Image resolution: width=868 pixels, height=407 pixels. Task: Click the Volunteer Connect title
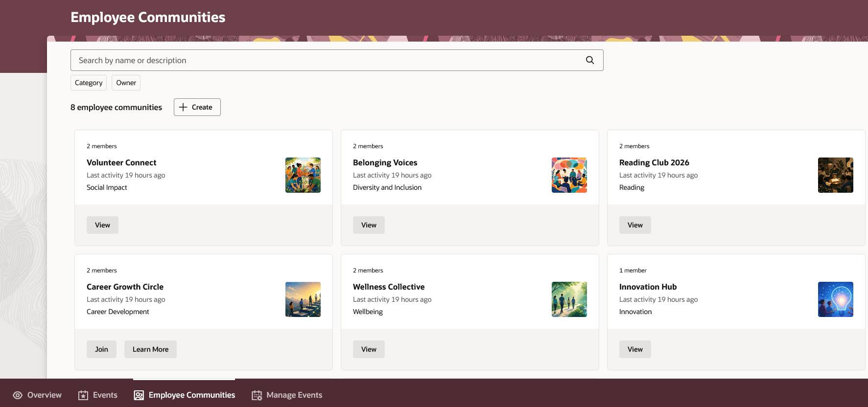click(x=121, y=162)
